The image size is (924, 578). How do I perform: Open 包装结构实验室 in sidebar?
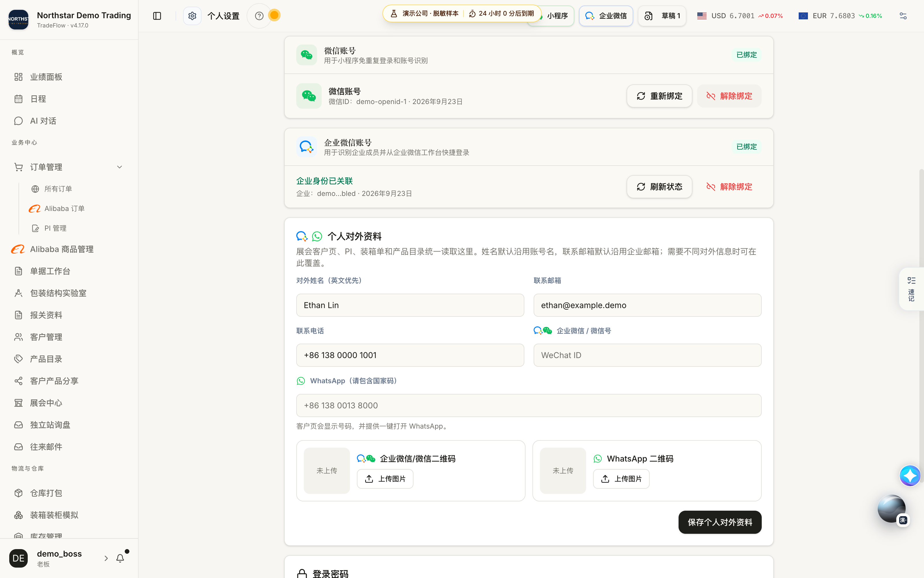[69, 293]
